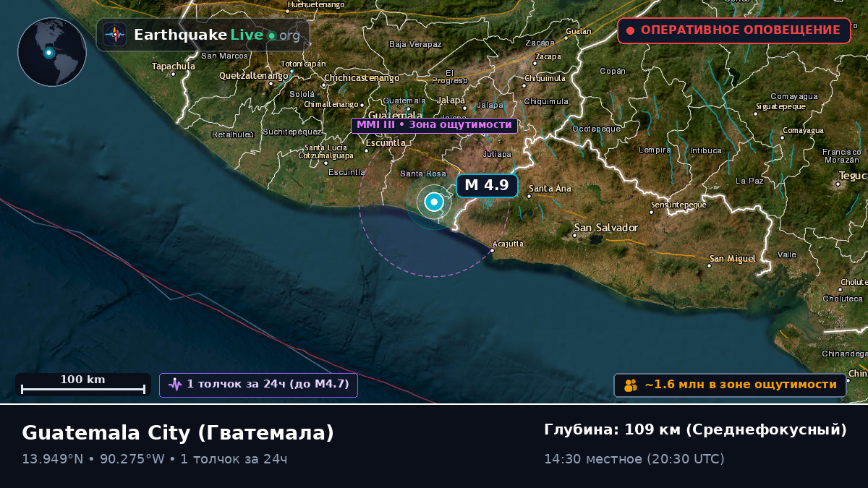Click '14:30 местное (20:30 UTC)' time text
Image resolution: width=868 pixels, height=488 pixels.
pyautogui.click(x=634, y=459)
